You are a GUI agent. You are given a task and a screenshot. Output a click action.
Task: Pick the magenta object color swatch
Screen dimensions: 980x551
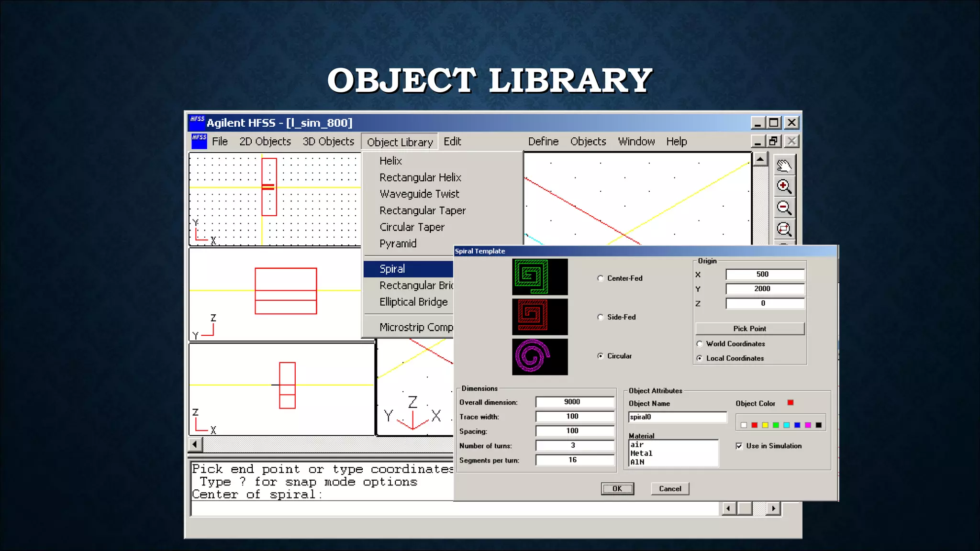[x=808, y=425]
